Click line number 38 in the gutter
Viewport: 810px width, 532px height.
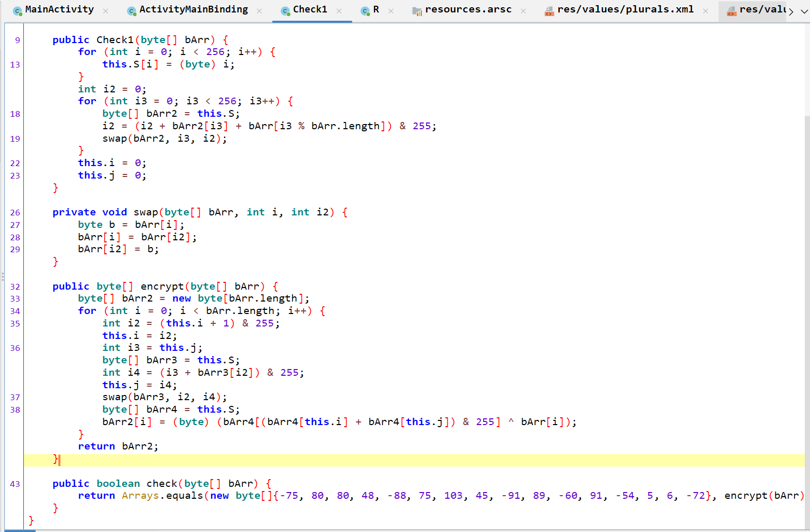tap(15, 410)
